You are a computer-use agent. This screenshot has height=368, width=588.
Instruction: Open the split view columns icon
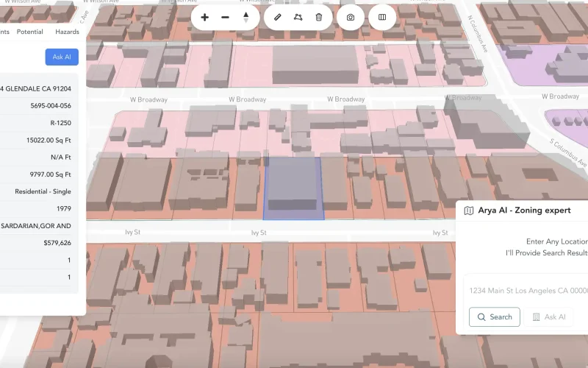coord(382,17)
